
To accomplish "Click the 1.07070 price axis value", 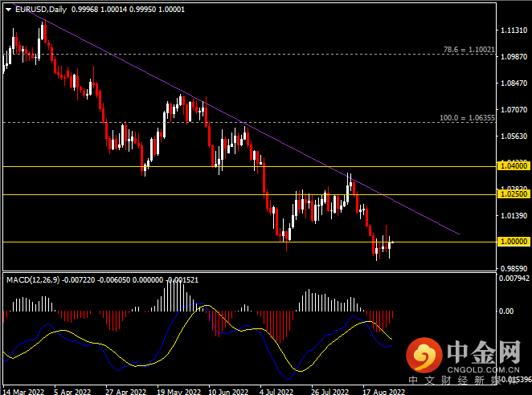I will (x=514, y=109).
